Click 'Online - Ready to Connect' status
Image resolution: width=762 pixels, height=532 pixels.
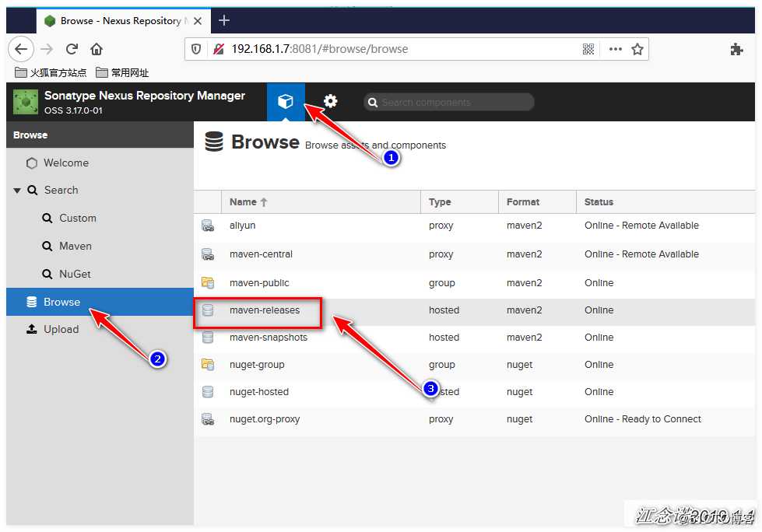(x=642, y=419)
